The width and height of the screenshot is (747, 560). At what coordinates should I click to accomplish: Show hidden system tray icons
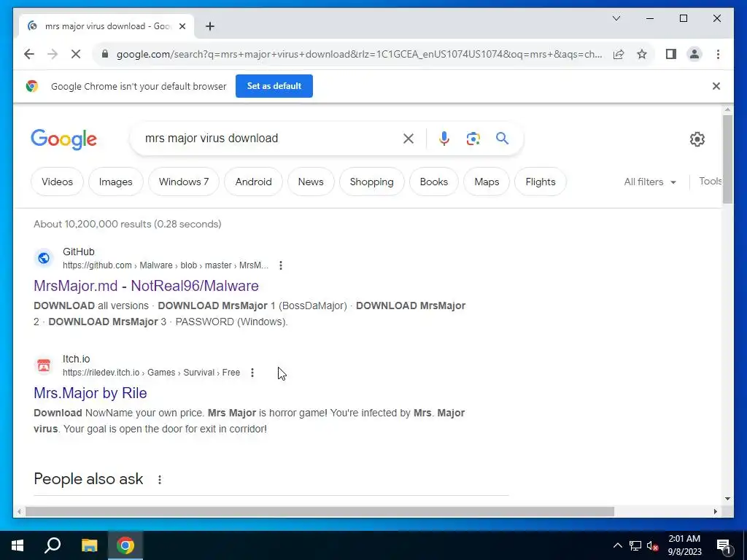(x=617, y=545)
